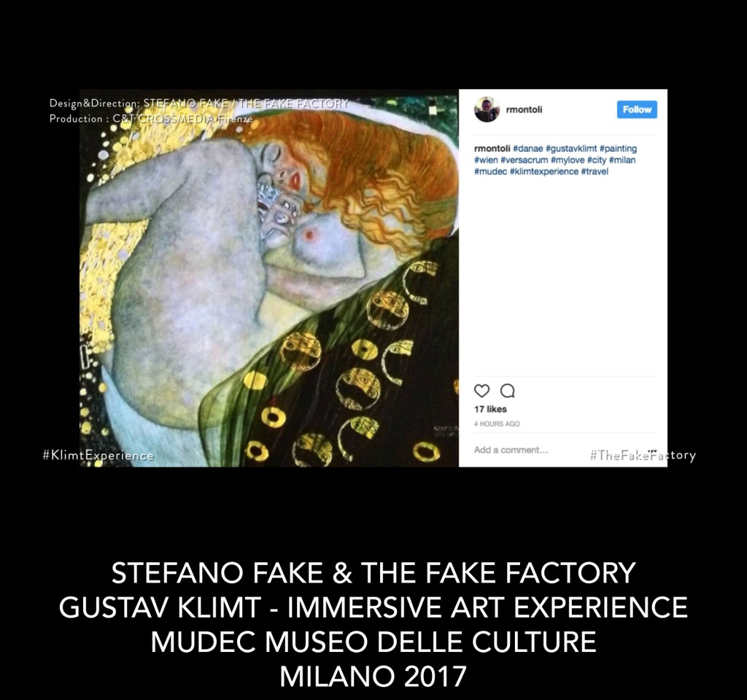This screenshot has width=747, height=700.
Task: Open the #mylove hashtag
Action: pos(568,160)
